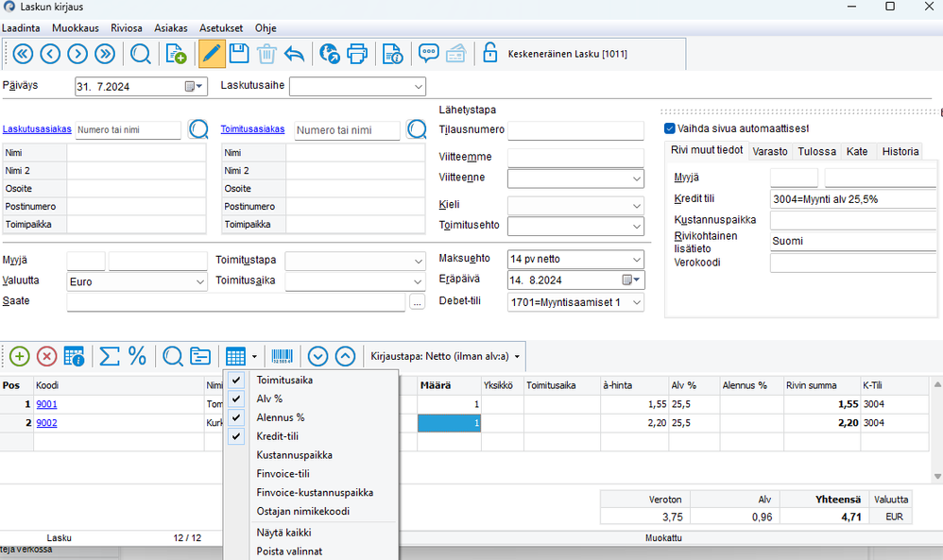The width and height of the screenshot is (943, 560).
Task: Enable the 'Kustannuspaikka' column option
Action: click(295, 455)
